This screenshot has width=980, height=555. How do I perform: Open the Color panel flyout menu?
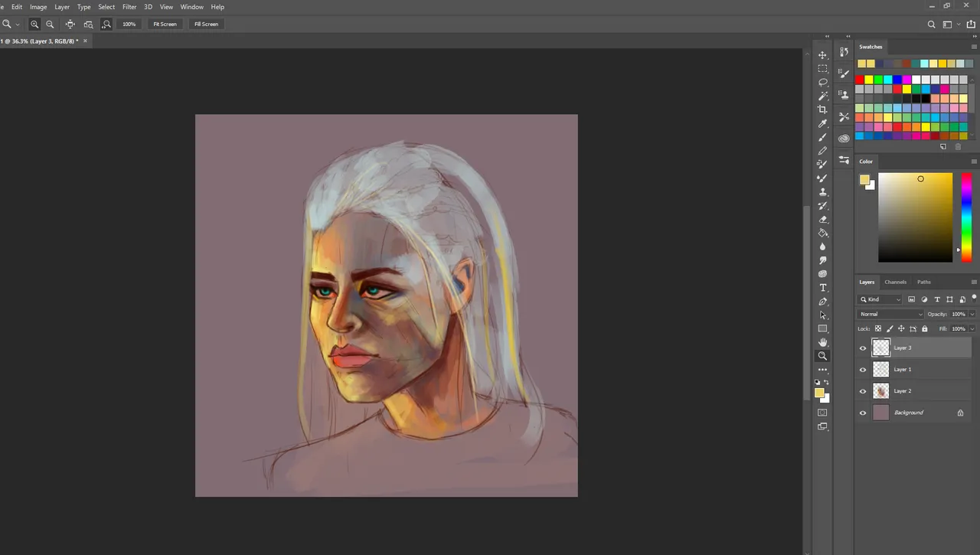click(974, 162)
